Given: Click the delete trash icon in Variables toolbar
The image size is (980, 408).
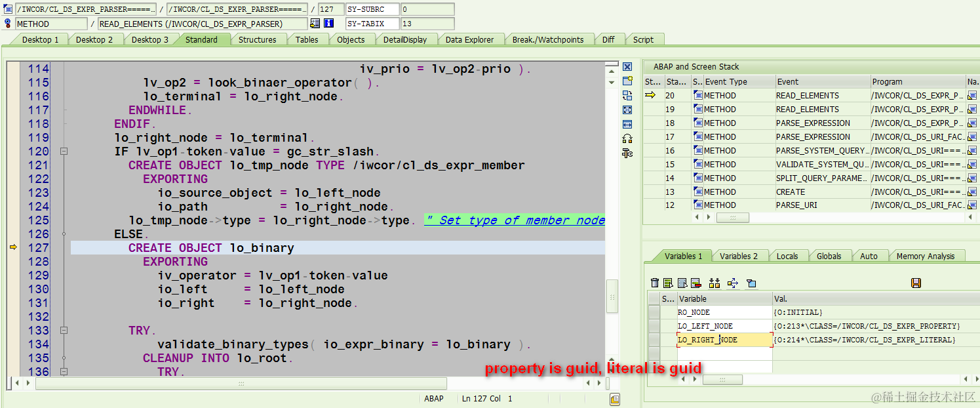Looking at the screenshot, I should (x=655, y=283).
